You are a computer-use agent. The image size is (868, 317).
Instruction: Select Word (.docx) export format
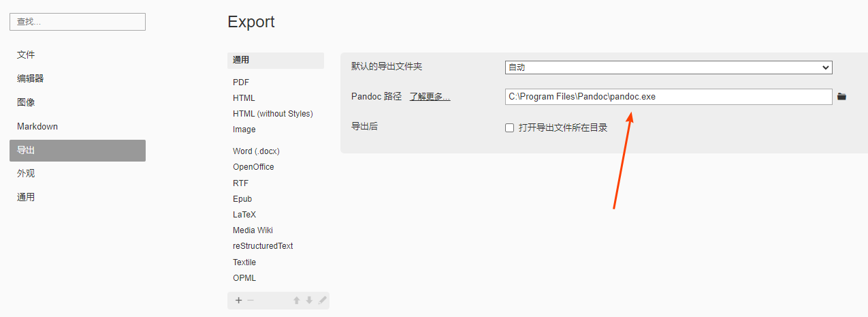click(256, 151)
